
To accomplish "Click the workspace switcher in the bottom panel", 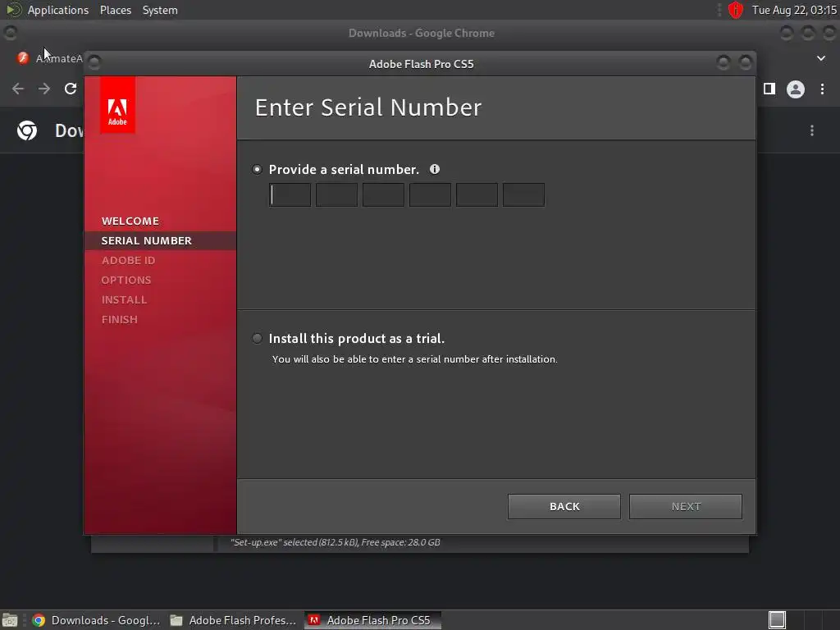I will coord(778,620).
